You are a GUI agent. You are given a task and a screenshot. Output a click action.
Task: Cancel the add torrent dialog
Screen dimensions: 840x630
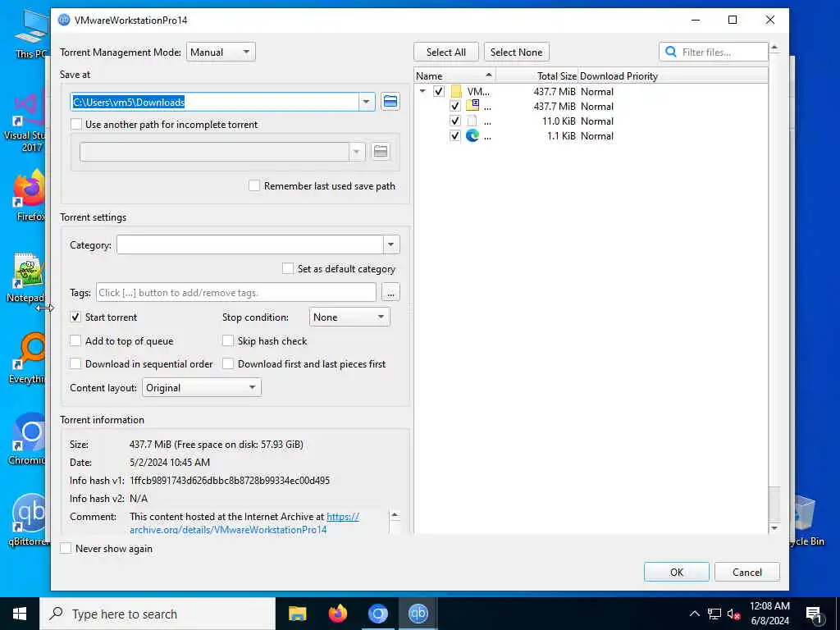746,572
